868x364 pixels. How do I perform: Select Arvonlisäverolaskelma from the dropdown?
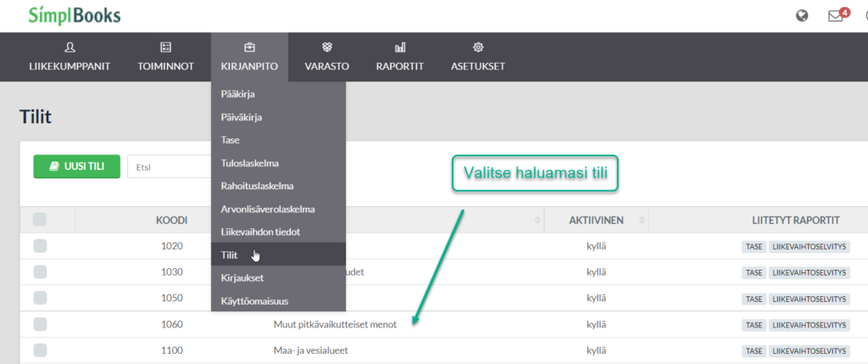click(x=278, y=210)
